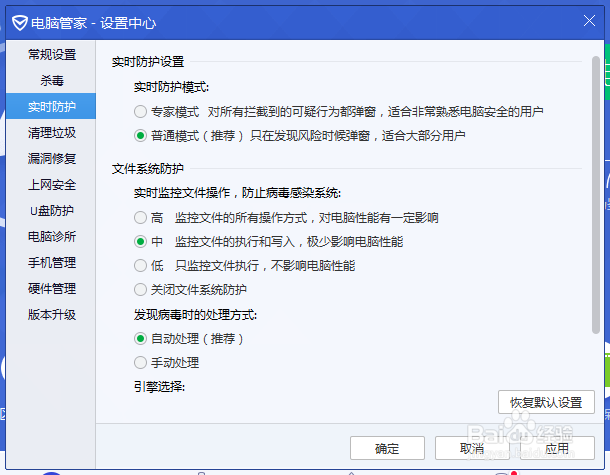This screenshot has height=475, width=610.
Task: Set file monitoring level to 高
Action: coord(140,217)
